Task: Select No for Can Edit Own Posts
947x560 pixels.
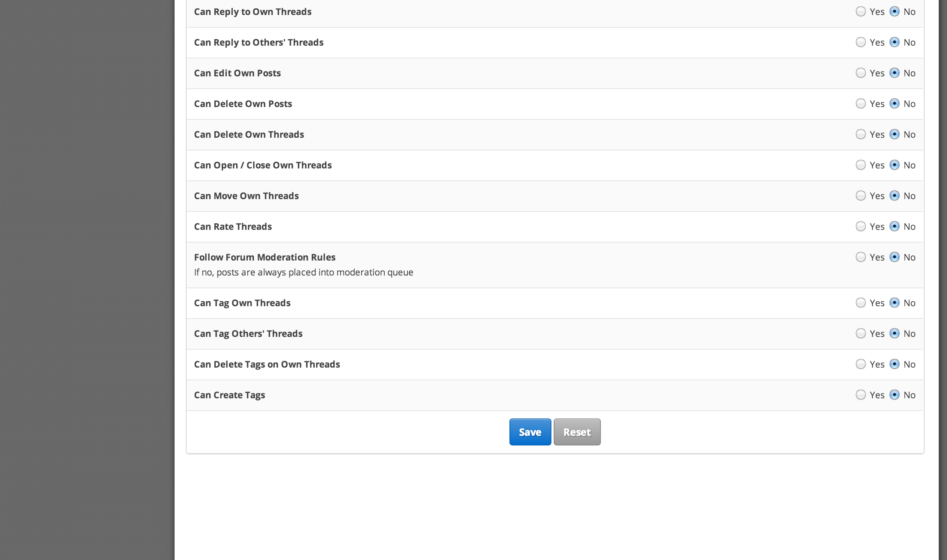Action: pyautogui.click(x=894, y=73)
